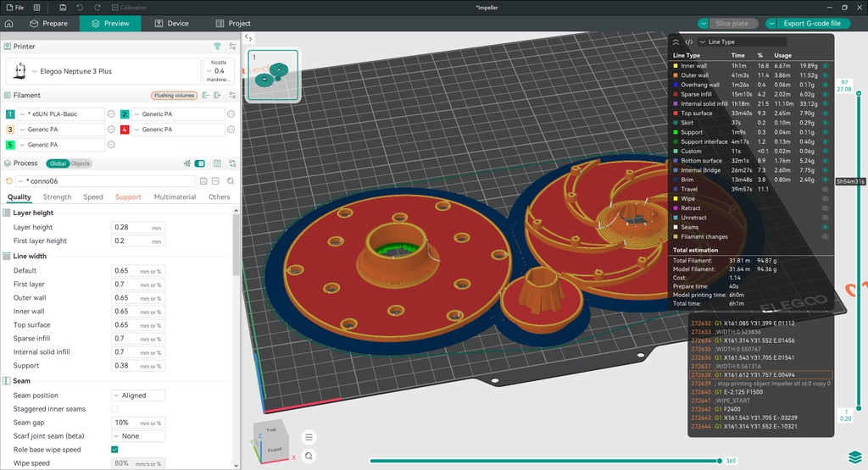Open Seam position Aligned dropdown

pos(138,395)
